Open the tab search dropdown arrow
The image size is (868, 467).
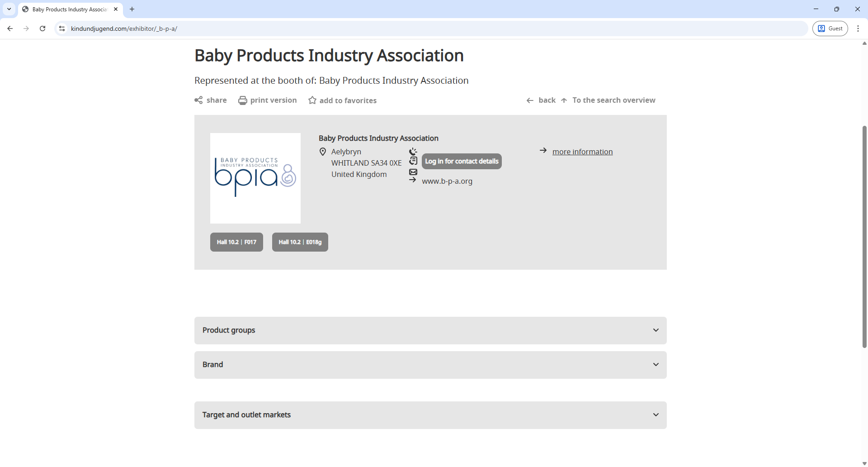pos(9,9)
